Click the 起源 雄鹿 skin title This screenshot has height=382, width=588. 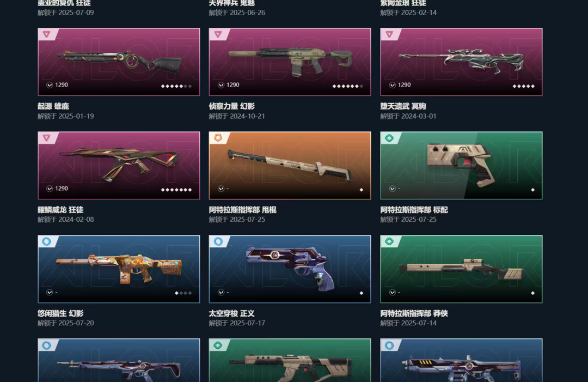pyautogui.click(x=53, y=106)
